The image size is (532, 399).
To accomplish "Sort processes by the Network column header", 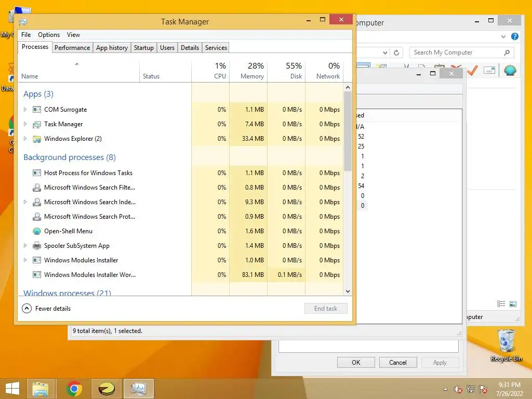I will click(x=324, y=71).
